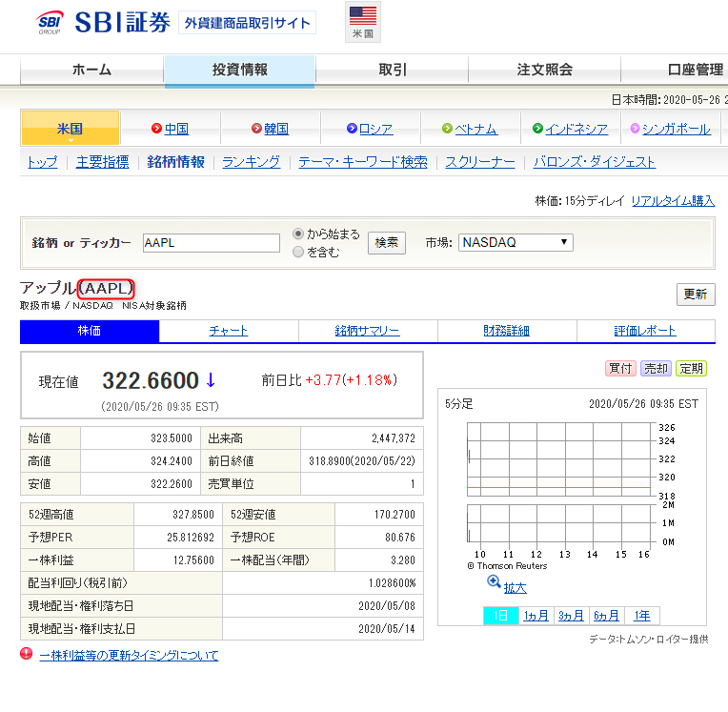This screenshot has width=728, height=712.
Task: Switch to the 中国 market link
Action: point(176,129)
